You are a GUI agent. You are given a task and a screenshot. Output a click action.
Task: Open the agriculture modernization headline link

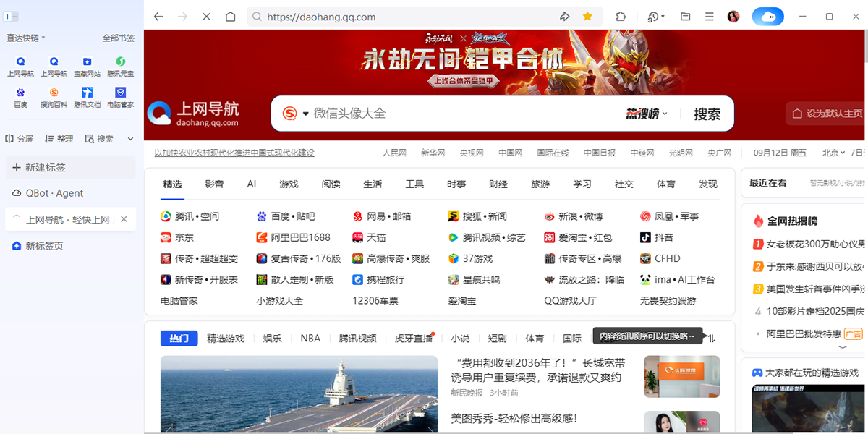(234, 153)
